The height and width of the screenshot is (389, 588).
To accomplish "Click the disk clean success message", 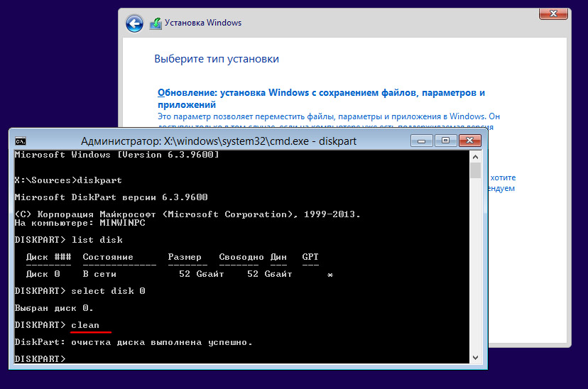I will click(x=134, y=343).
